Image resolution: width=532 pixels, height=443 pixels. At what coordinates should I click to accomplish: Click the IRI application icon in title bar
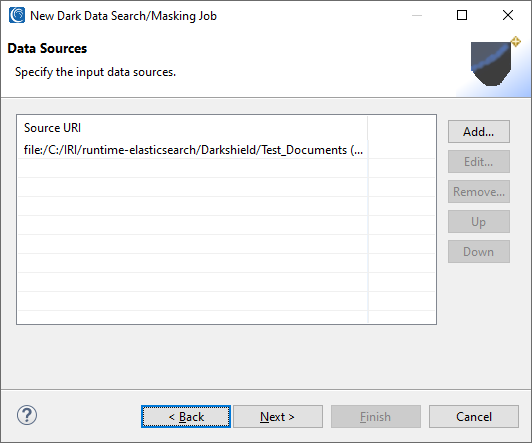17,16
